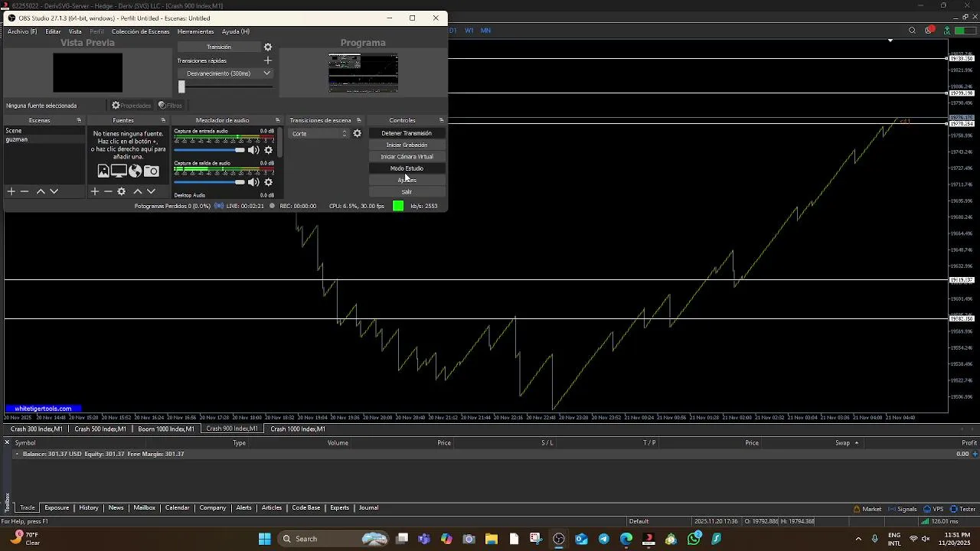The height and width of the screenshot is (551, 980).
Task: Add a source with Fuentes plus button
Action: pos(95,191)
